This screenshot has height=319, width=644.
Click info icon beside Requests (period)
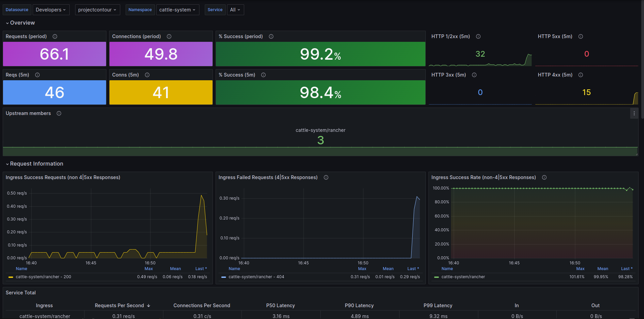pyautogui.click(x=55, y=36)
